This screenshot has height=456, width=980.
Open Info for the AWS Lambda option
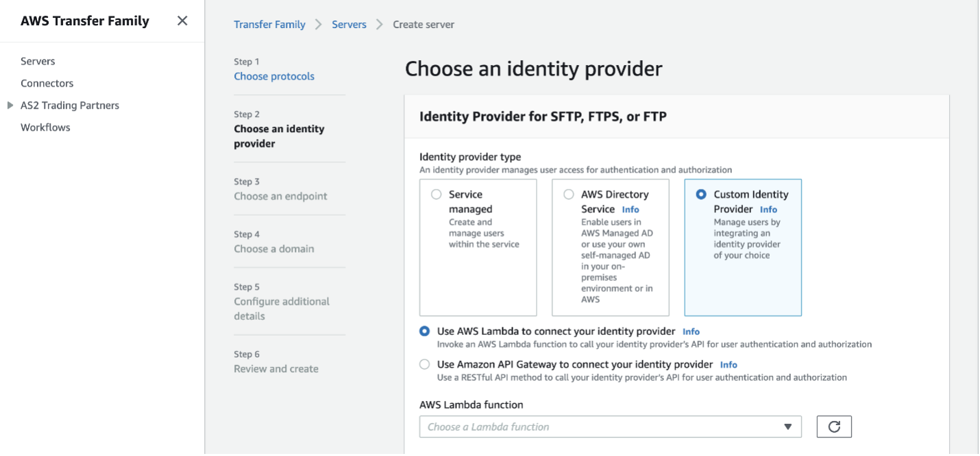click(x=691, y=331)
